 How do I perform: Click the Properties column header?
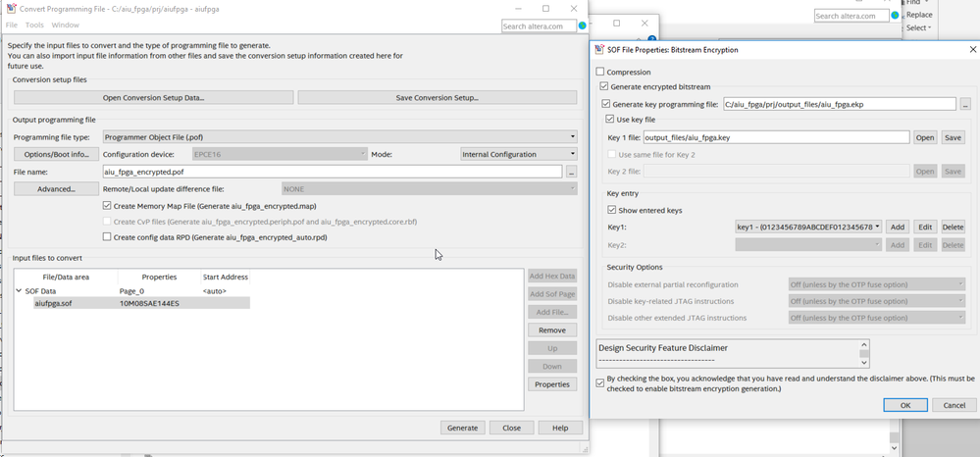click(159, 277)
